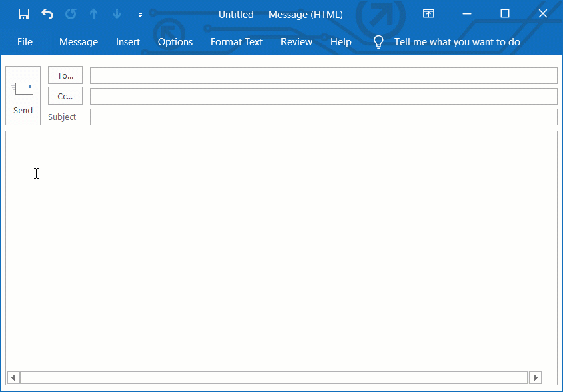Send the email
This screenshot has width=563, height=392.
click(x=23, y=95)
